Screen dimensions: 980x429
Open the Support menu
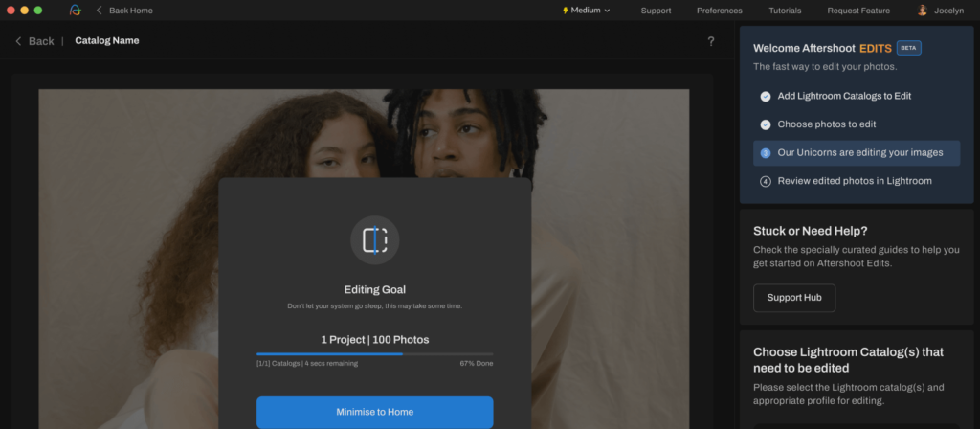[656, 10]
